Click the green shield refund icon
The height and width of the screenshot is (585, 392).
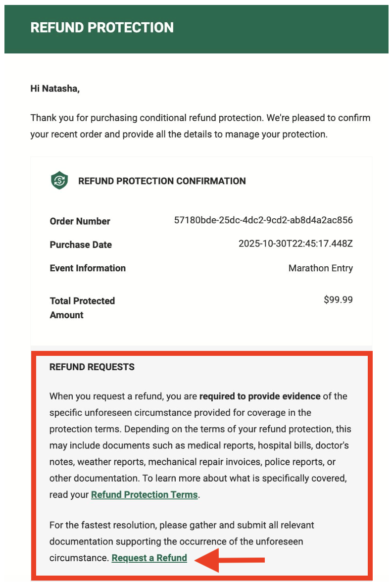(x=59, y=181)
